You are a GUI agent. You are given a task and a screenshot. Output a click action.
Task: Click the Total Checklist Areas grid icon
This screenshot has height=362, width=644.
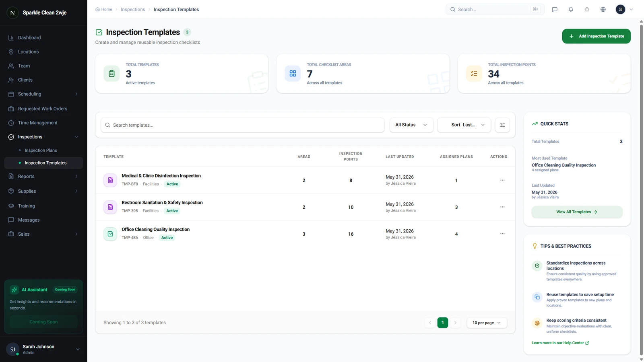pos(293,74)
